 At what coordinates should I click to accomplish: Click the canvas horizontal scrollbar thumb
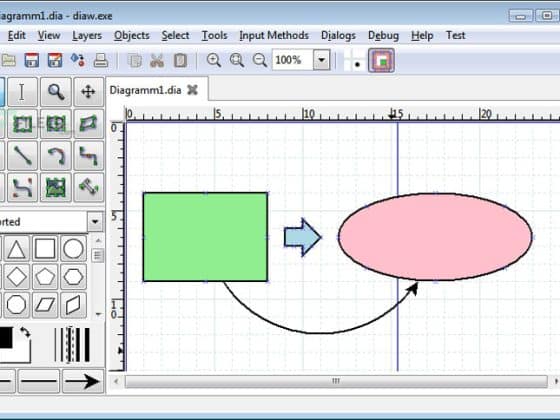(336, 381)
